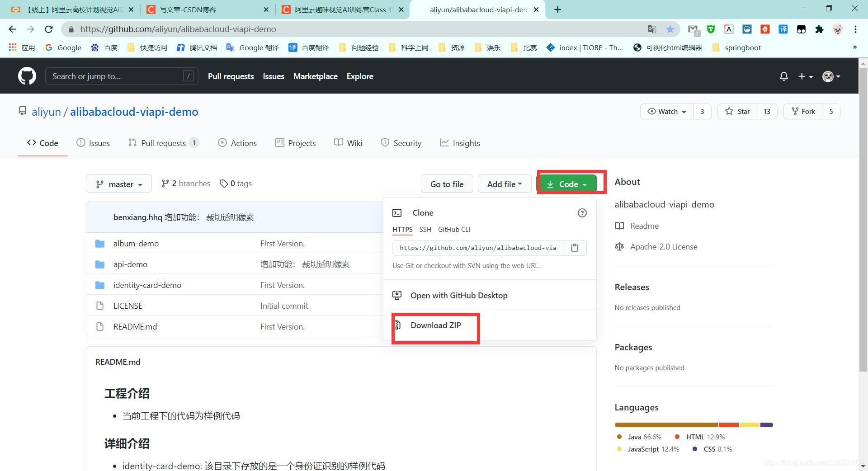This screenshot has width=868, height=471.
Task: Star the repository
Action: tap(737, 112)
